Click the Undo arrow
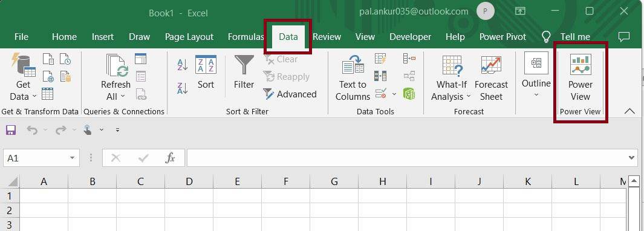 [x=32, y=130]
